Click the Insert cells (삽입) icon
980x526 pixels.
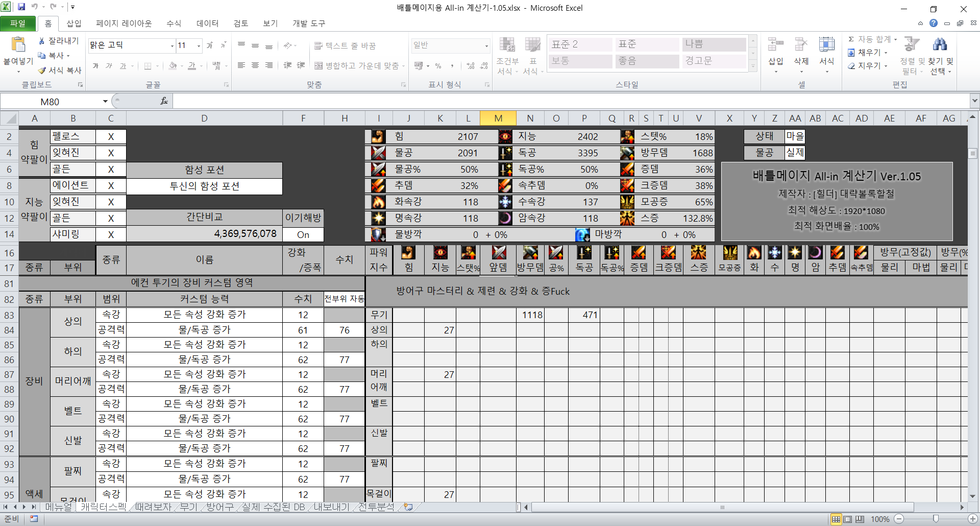[775, 45]
